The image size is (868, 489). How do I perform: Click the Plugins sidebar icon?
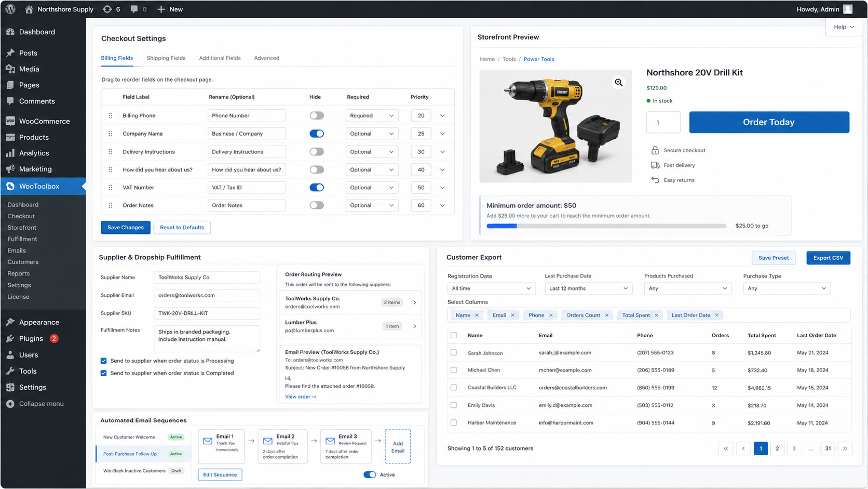pyautogui.click(x=10, y=338)
